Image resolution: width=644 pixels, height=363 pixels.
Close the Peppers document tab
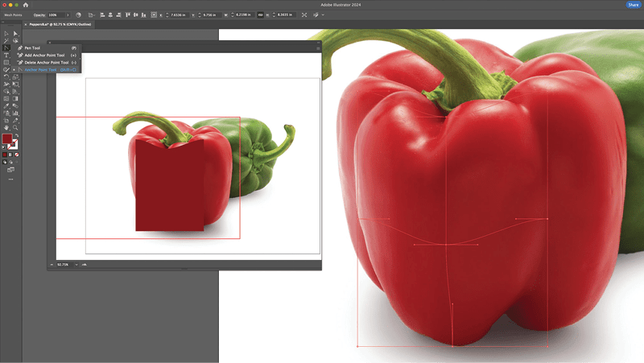[x=26, y=24]
